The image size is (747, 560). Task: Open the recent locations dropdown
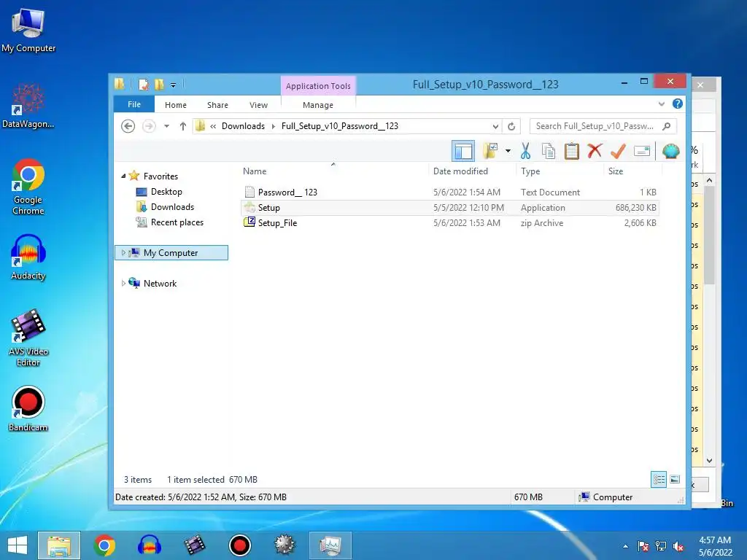(x=167, y=126)
